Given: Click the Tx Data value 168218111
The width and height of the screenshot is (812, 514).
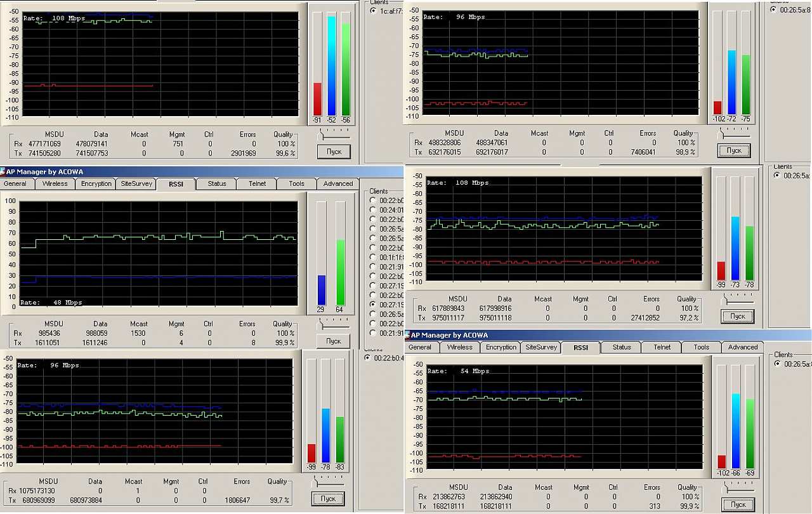Looking at the screenshot, I should click(x=495, y=506).
